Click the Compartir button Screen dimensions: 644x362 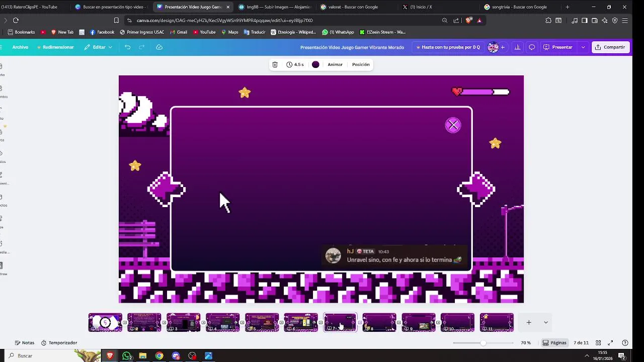[x=610, y=47]
